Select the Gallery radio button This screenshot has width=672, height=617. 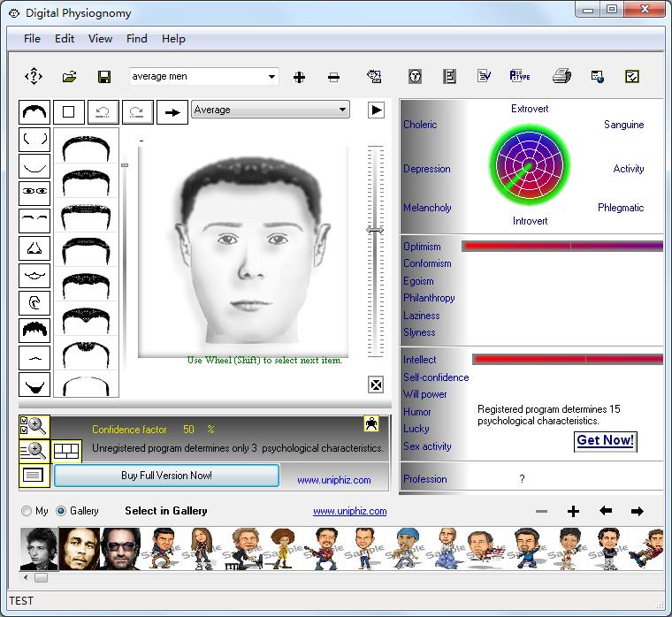point(61,511)
